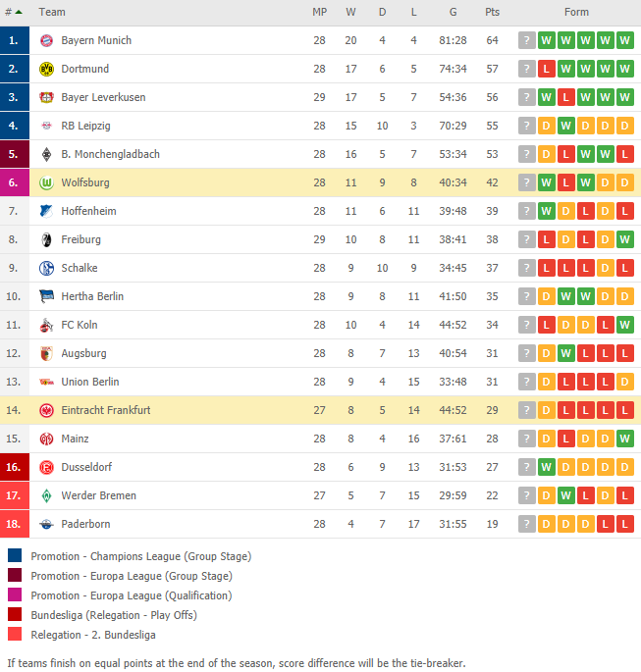Sort standings by Pts column

492,12
